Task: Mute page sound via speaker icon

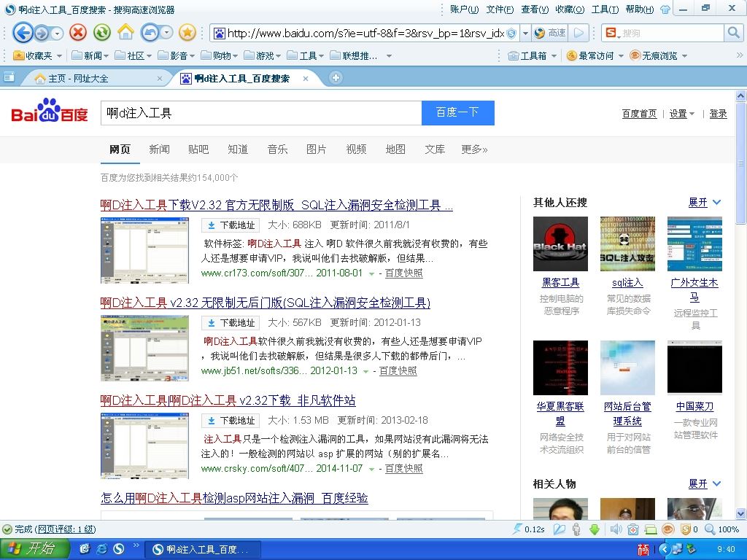Action: tap(616, 529)
